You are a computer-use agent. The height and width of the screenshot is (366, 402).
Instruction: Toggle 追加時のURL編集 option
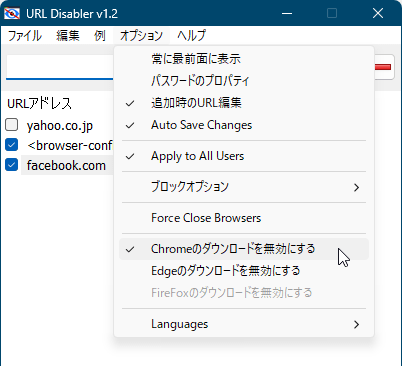(x=244, y=103)
